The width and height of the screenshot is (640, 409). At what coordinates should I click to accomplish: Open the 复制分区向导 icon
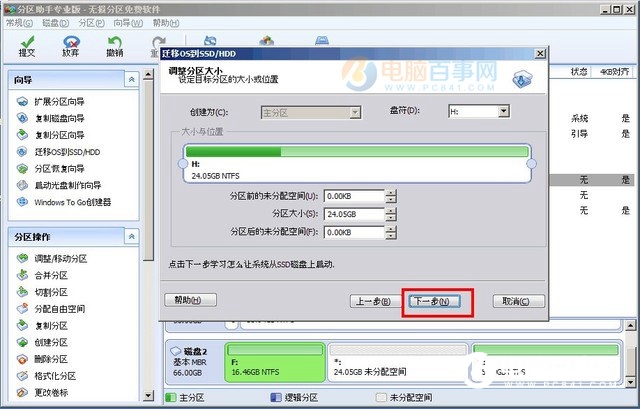(22, 135)
